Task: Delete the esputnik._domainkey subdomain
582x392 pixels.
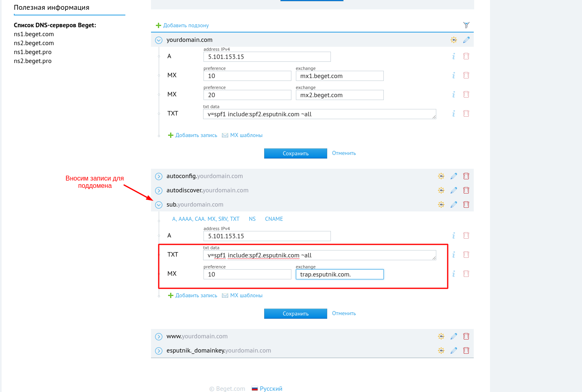Action: pos(466,351)
